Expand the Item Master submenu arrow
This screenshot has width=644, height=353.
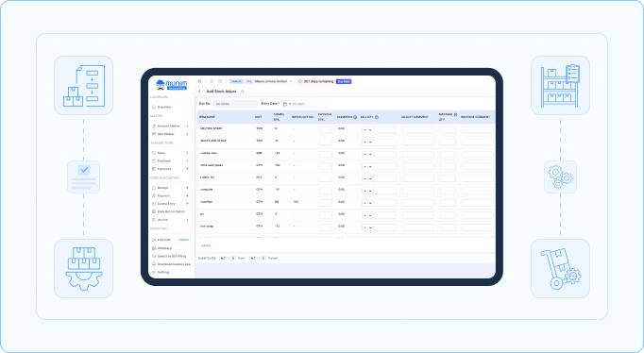click(187, 134)
